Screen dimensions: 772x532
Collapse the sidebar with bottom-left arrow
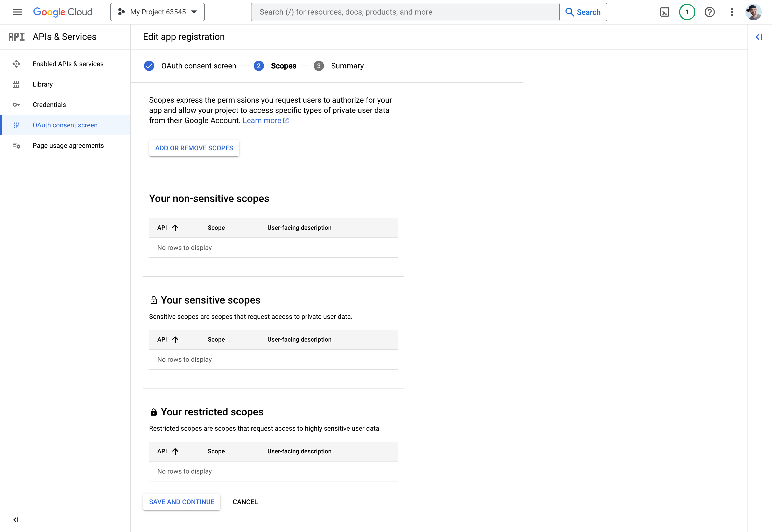click(x=16, y=519)
